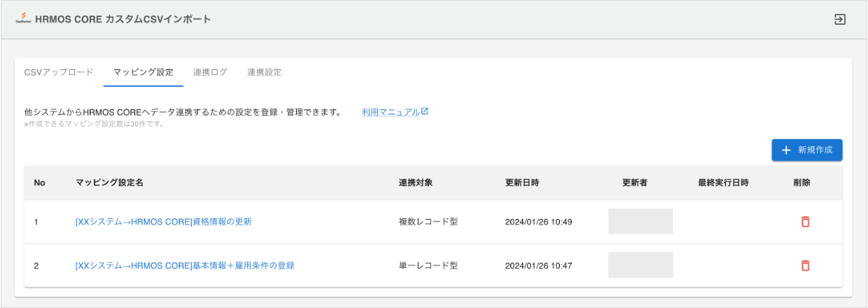Click the logout icon in the header
This screenshot has height=308, width=868.
(840, 20)
